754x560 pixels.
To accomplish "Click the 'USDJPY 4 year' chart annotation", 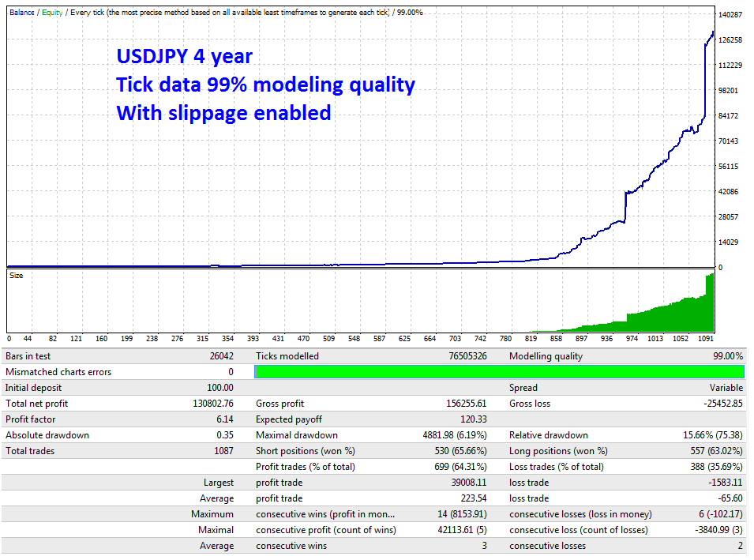I will tap(185, 57).
